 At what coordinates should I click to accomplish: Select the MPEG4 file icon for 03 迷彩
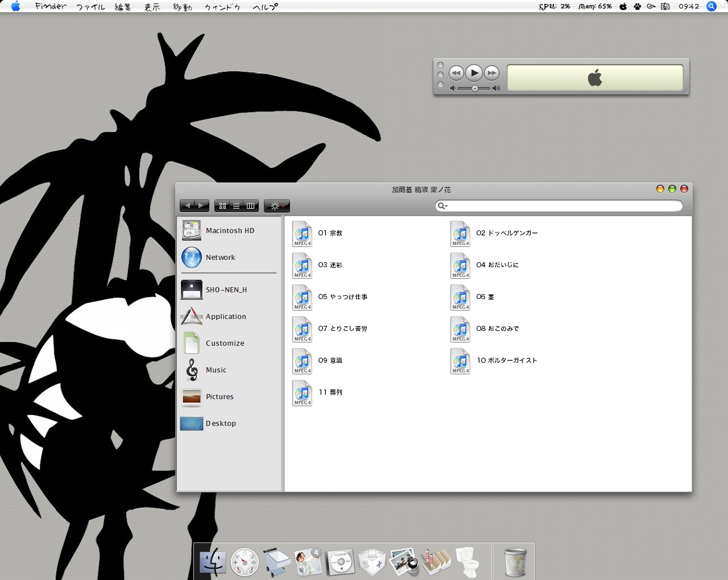(x=302, y=266)
